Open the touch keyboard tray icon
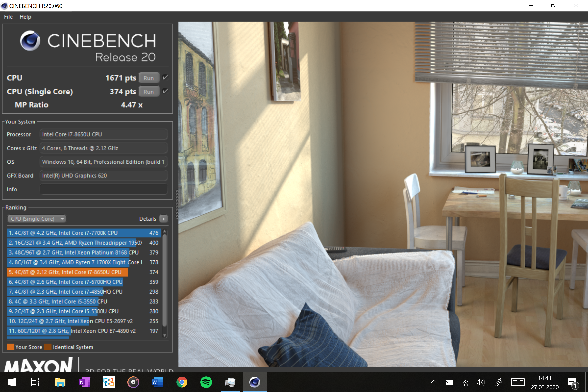 518,382
